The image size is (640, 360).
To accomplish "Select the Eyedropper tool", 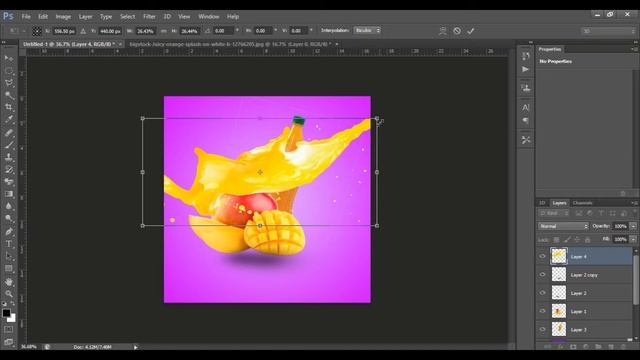I will pos(9,120).
